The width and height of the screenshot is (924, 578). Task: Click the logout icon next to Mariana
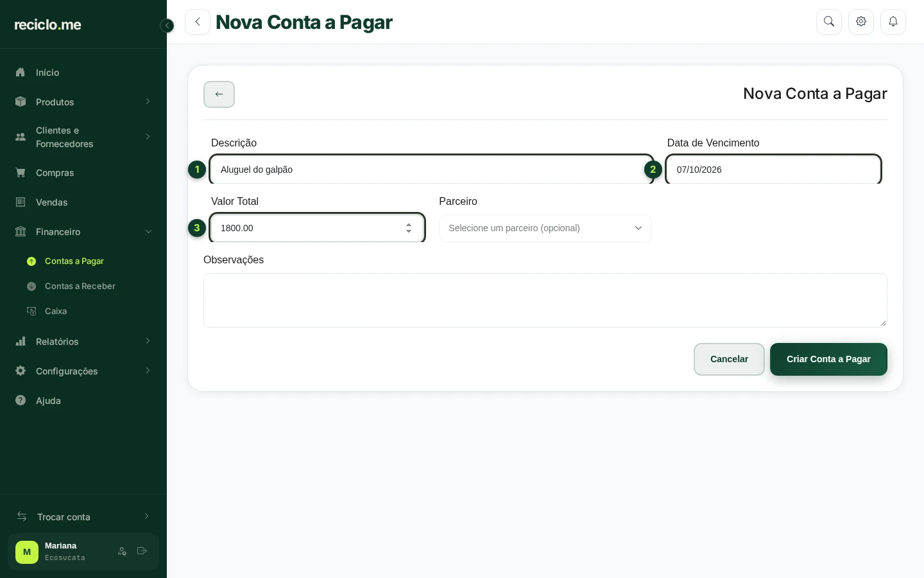(x=142, y=551)
